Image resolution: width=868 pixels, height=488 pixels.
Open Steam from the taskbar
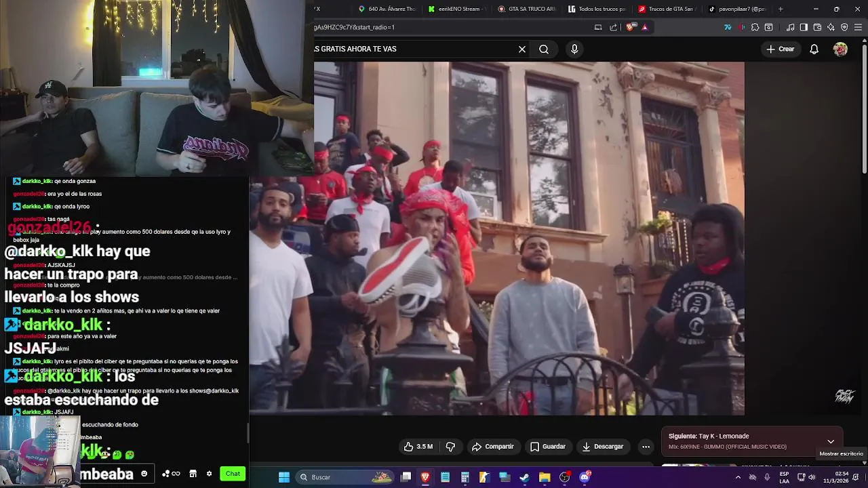524,477
